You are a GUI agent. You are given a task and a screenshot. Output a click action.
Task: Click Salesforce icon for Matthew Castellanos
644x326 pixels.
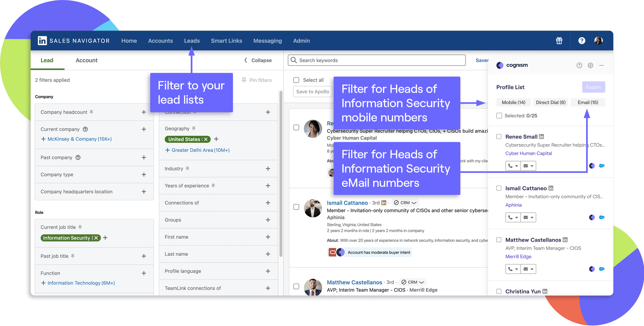coord(601,269)
